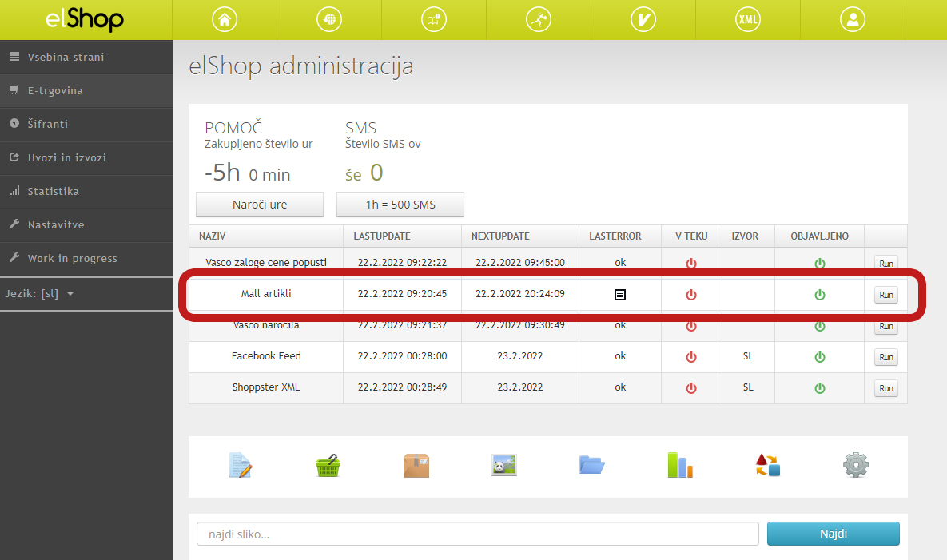Viewport: 947px width, 560px height.
Task: Run the Facebook Feed task
Action: click(886, 356)
